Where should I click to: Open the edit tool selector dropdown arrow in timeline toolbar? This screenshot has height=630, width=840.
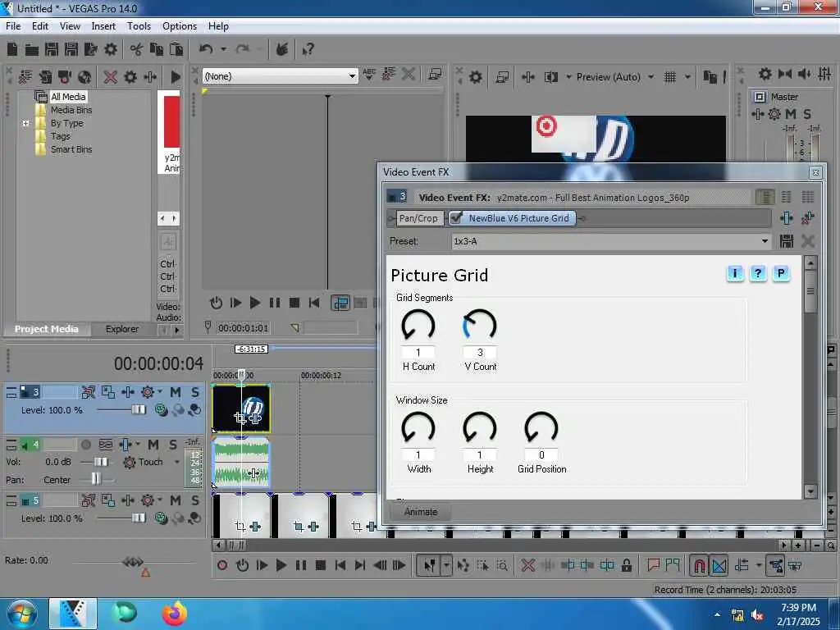point(445,565)
